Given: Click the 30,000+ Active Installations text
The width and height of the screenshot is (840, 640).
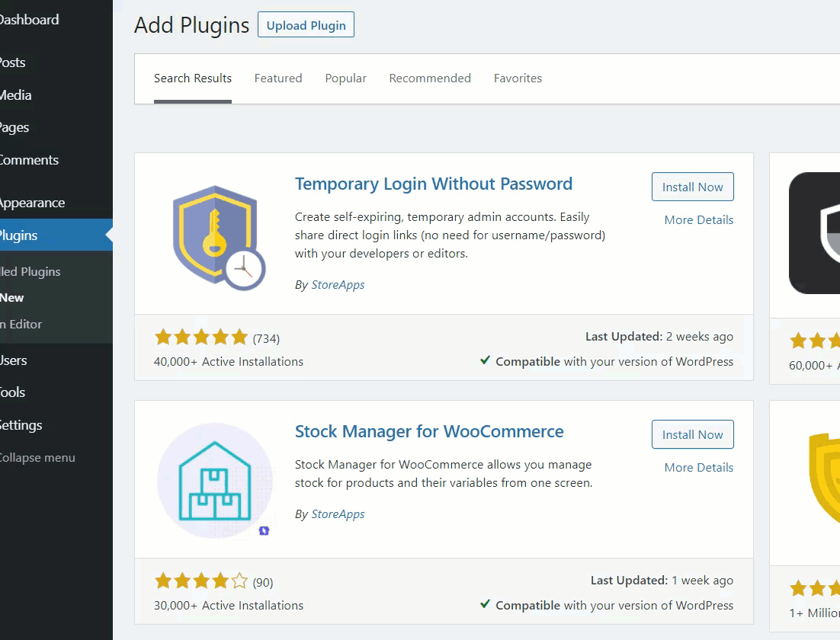Looking at the screenshot, I should point(228,605).
